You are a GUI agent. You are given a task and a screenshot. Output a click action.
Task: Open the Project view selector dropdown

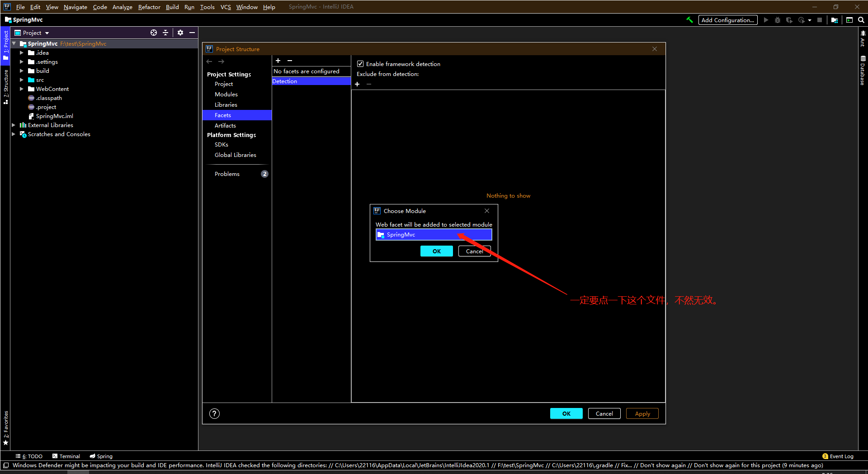(x=46, y=33)
